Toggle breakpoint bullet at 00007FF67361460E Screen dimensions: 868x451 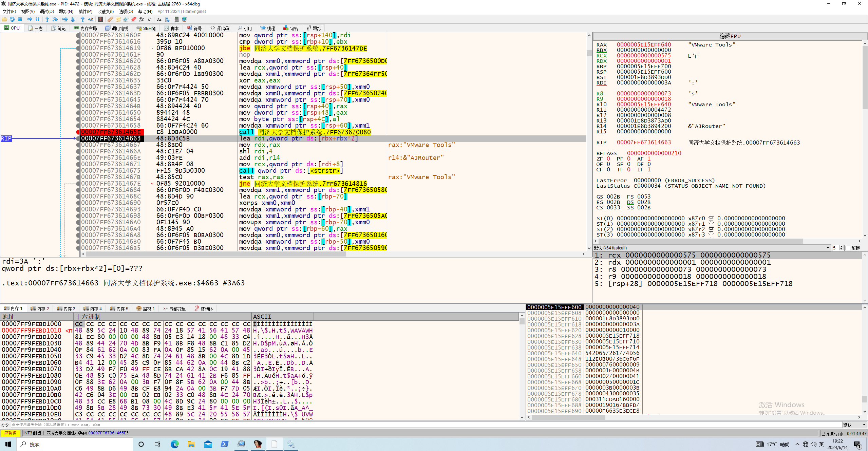click(x=78, y=35)
